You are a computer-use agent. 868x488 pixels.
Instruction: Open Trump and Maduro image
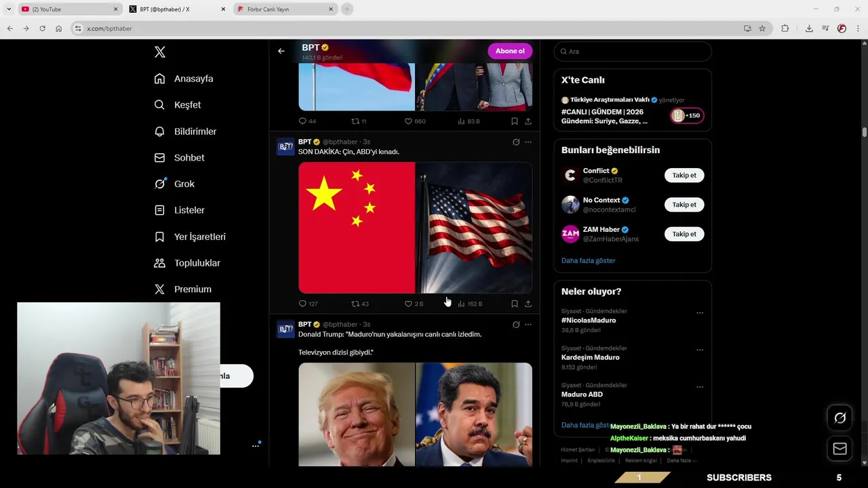click(x=415, y=414)
